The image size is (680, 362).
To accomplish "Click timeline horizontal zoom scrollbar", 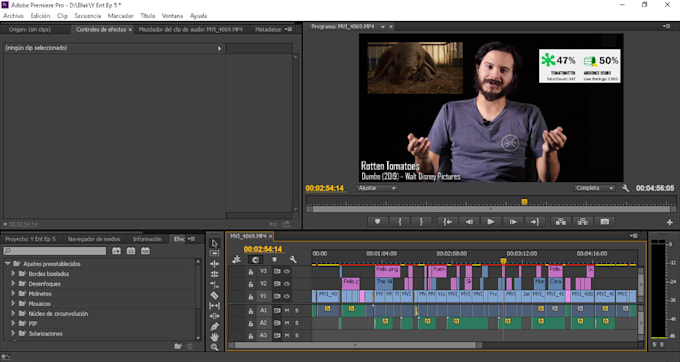I will click(356, 345).
